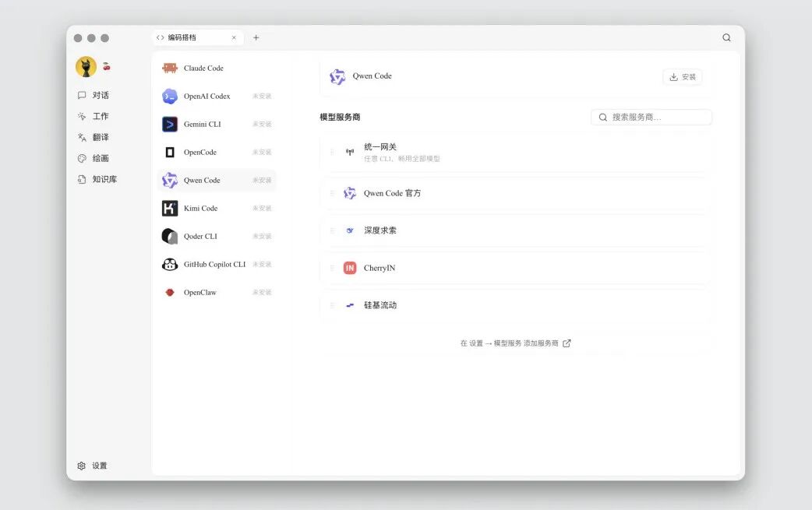Open the 在 设置 → 模型服务 添加服务商 link
This screenshot has width=812, height=510.
tap(515, 343)
